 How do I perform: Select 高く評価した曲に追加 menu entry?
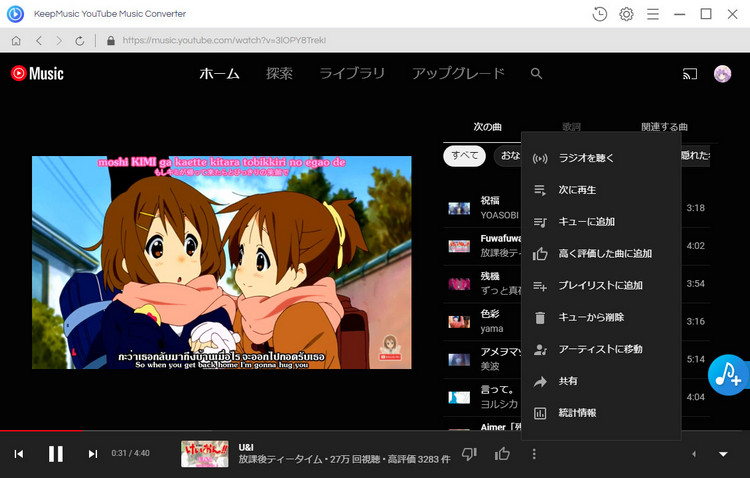point(601,254)
